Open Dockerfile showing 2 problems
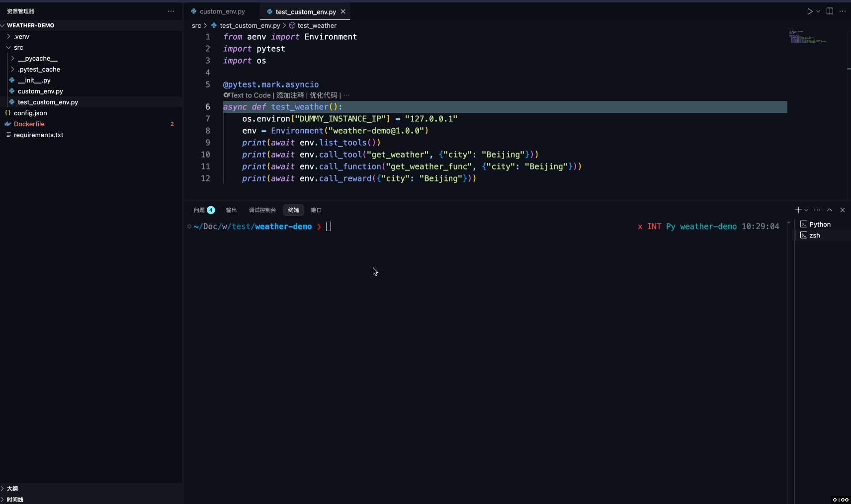This screenshot has height=504, width=851. tap(28, 124)
